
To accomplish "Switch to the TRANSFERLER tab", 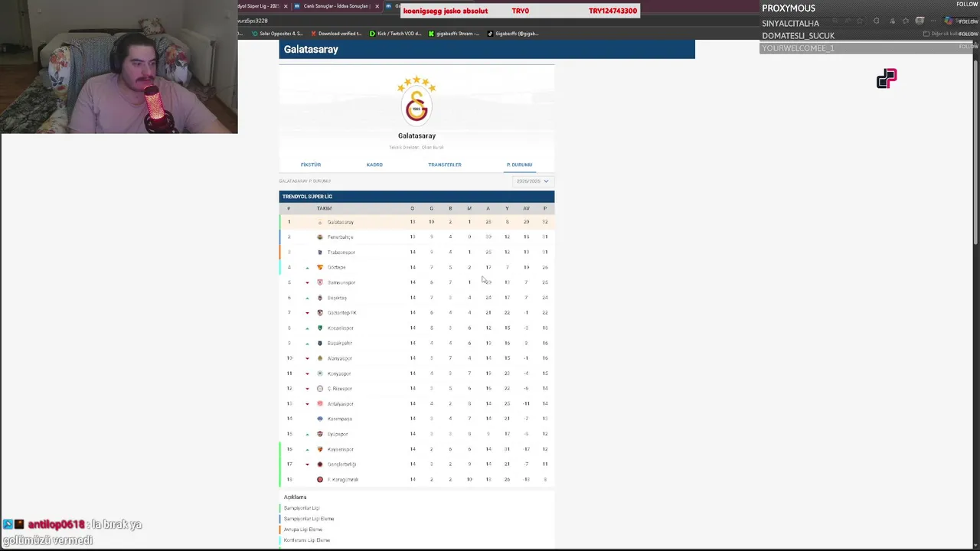I will tap(445, 165).
